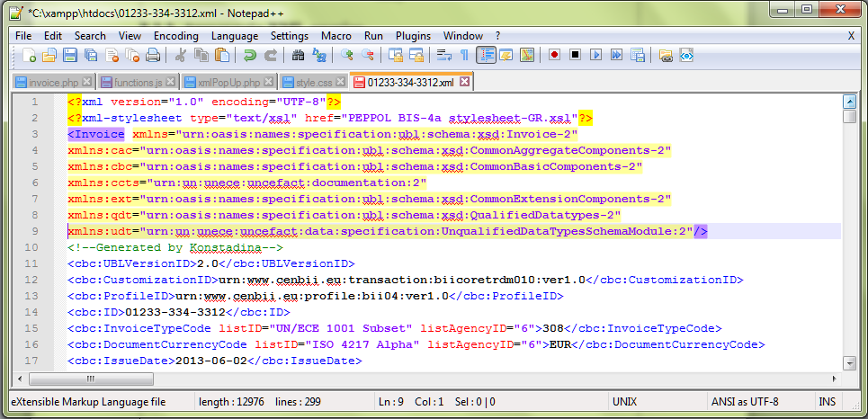Close the style.css tab
This screenshot has width=868, height=419.
pyautogui.click(x=340, y=83)
